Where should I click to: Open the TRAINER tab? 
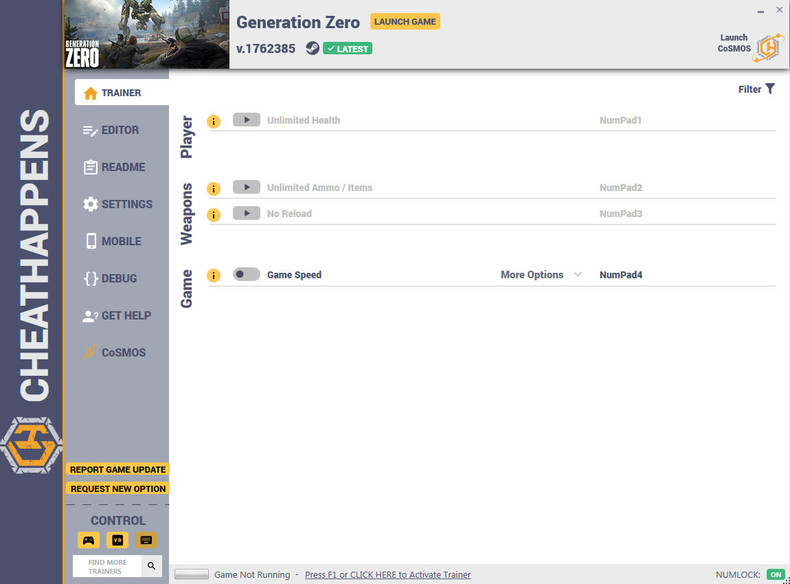coord(121,92)
